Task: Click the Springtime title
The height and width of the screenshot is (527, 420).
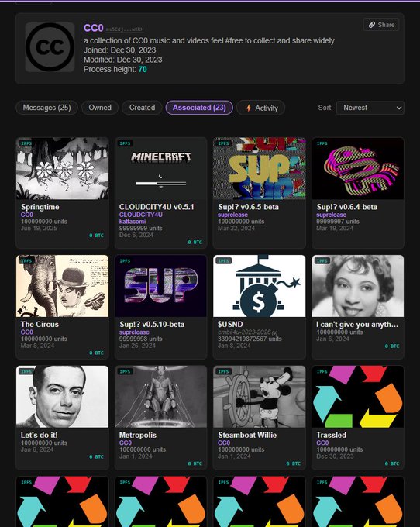Action: tap(40, 207)
